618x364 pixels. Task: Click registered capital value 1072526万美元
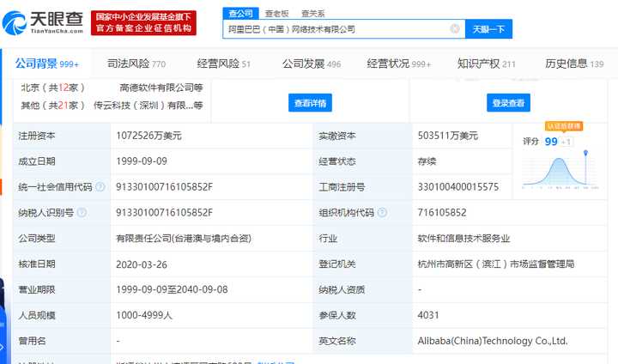pyautogui.click(x=148, y=136)
